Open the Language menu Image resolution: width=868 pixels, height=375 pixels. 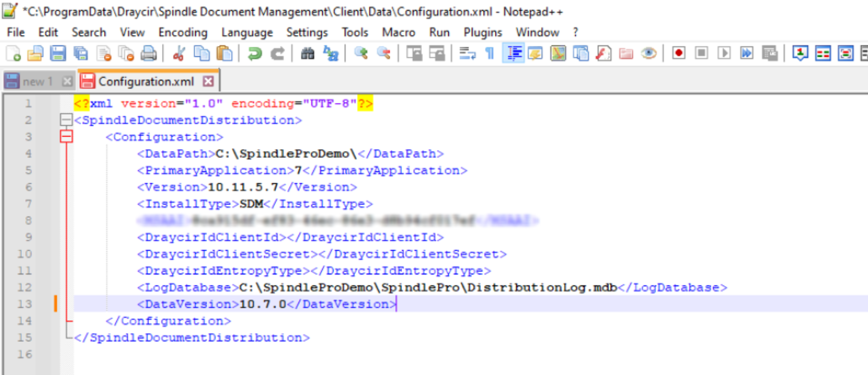247,32
